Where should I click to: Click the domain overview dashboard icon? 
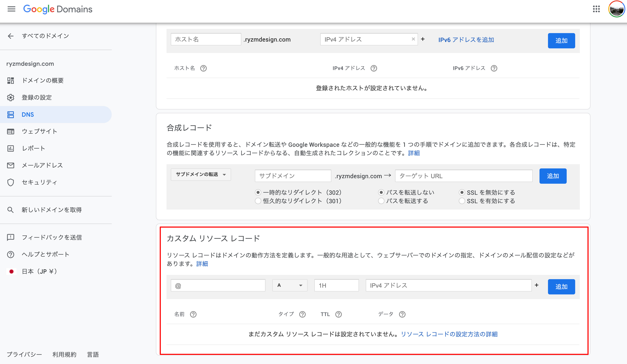coord(10,81)
